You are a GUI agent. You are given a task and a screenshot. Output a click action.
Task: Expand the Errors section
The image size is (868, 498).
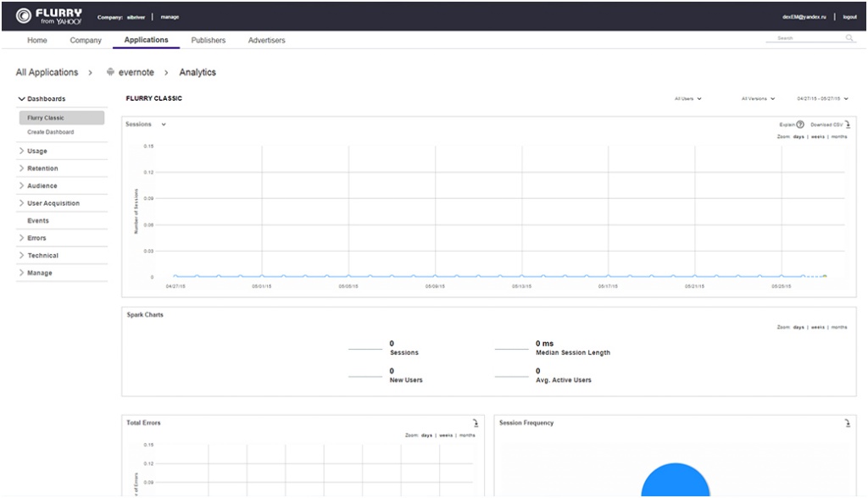(21, 238)
